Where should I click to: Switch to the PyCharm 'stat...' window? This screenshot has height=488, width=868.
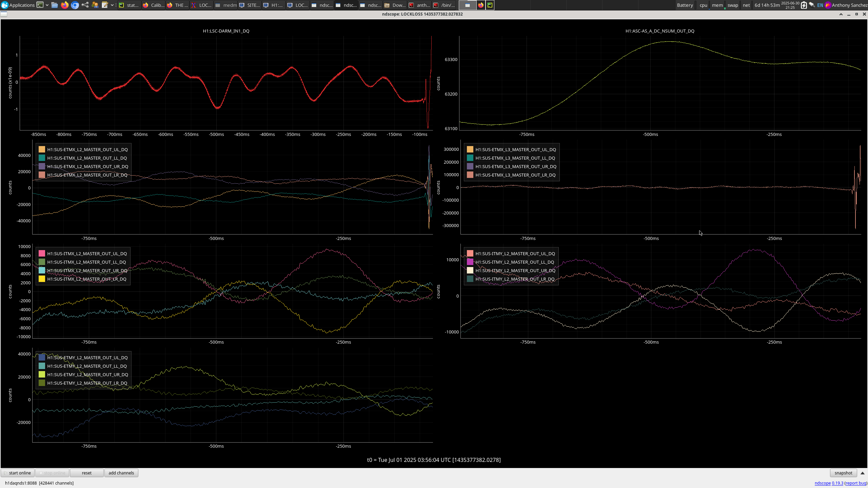click(x=129, y=5)
